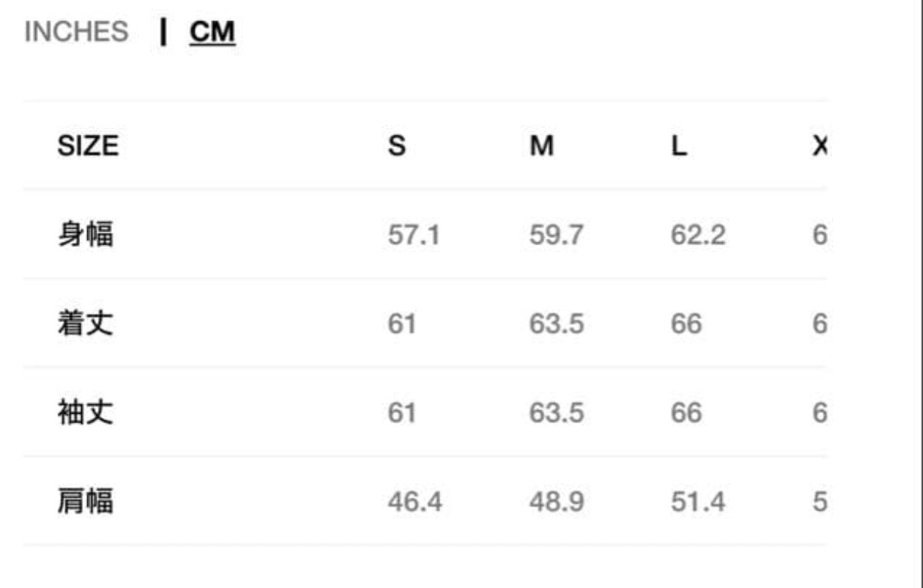The image size is (923, 588).
Task: Click the 着丈 value 61 for S
Action: 401,324
